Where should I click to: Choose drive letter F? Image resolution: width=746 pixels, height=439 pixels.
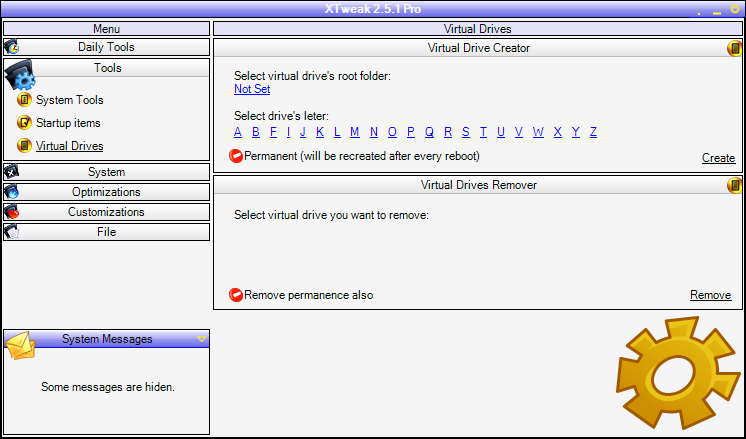click(273, 132)
